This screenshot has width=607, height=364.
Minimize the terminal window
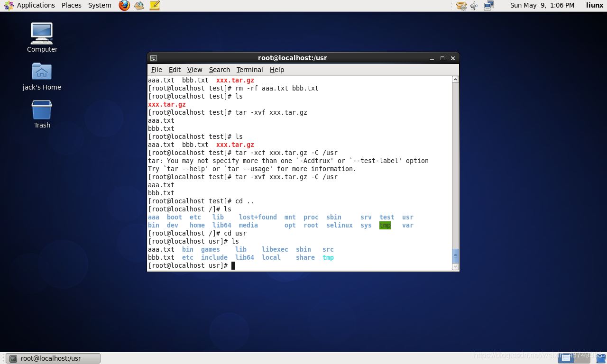click(432, 58)
